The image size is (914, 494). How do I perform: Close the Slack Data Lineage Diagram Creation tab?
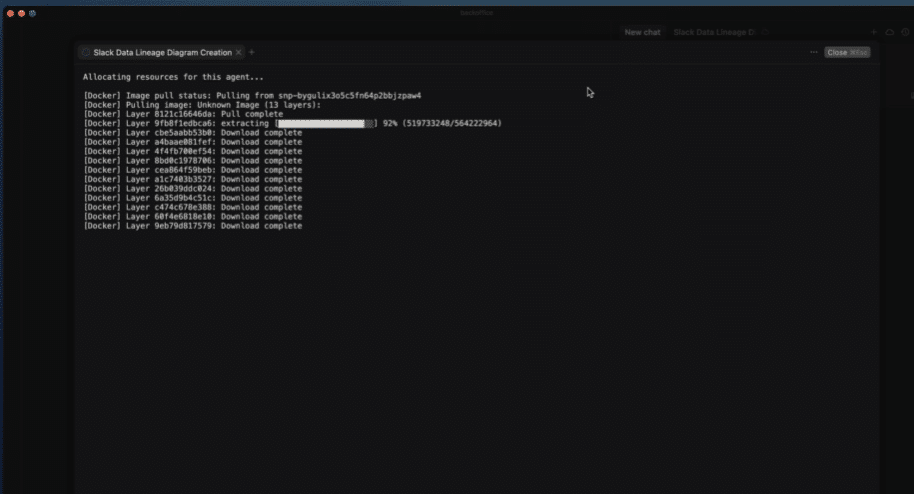tap(238, 52)
